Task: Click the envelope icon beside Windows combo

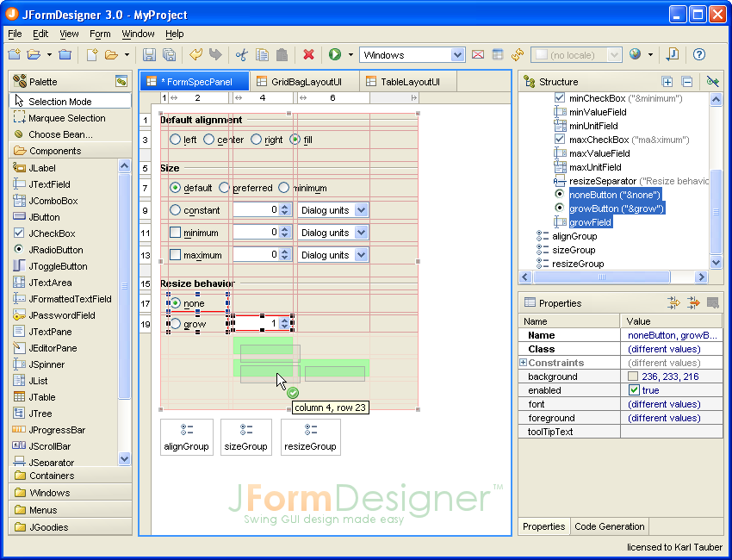Action: (x=478, y=54)
